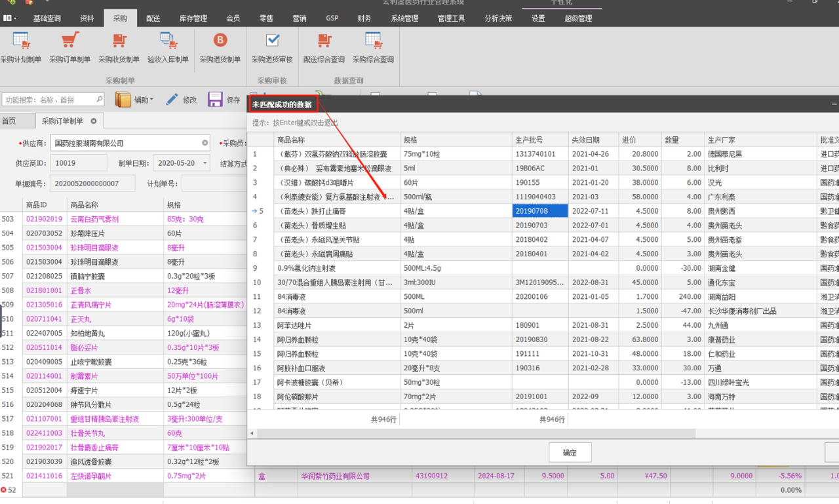Image resolution: width=839 pixels, height=504 pixels.
Task: Open 采购综合查询 in the ribbon
Action: tap(374, 48)
